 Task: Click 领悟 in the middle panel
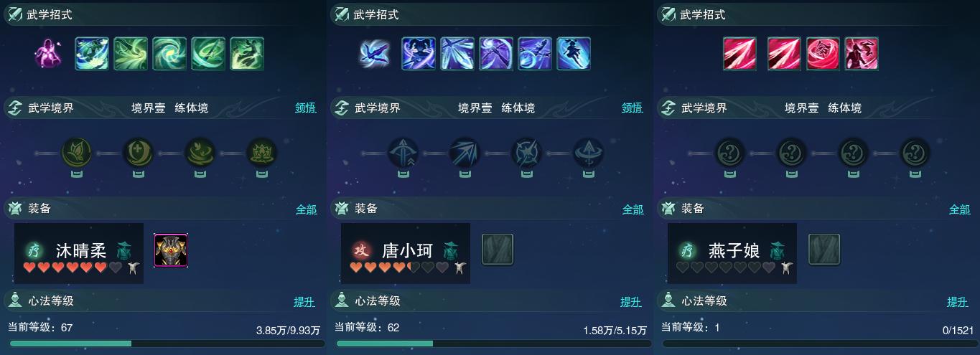(632, 108)
